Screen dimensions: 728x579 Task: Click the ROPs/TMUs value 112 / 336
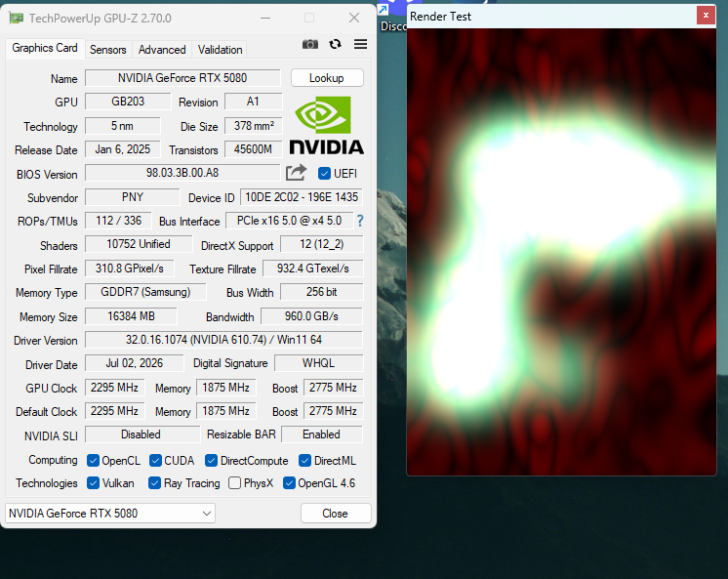[x=118, y=221]
